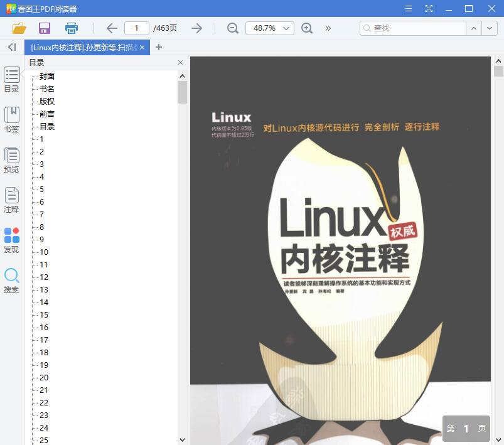Open the 书签 bookmarks sidebar panel
504x445 pixels.
(x=11, y=120)
